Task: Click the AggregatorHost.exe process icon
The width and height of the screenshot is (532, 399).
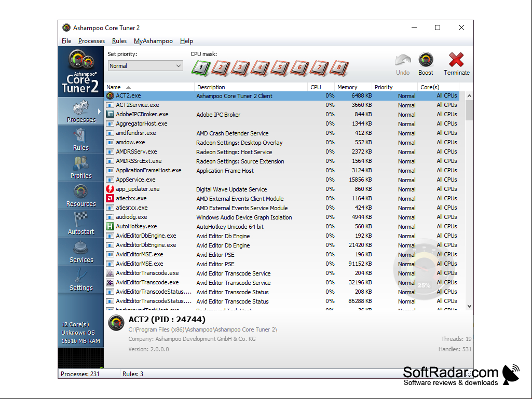Action: pos(110,124)
